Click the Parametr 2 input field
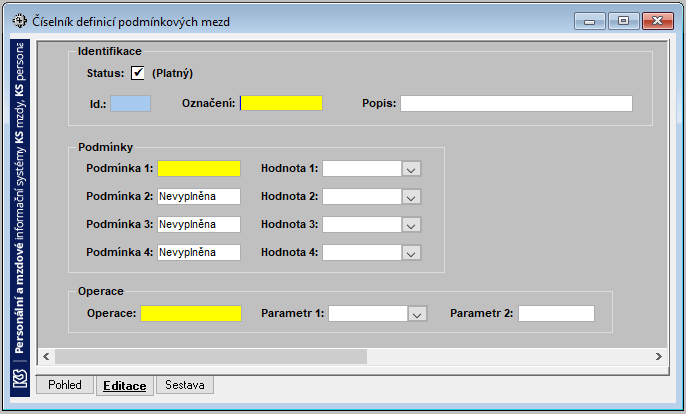The width and height of the screenshot is (686, 414). 556,313
